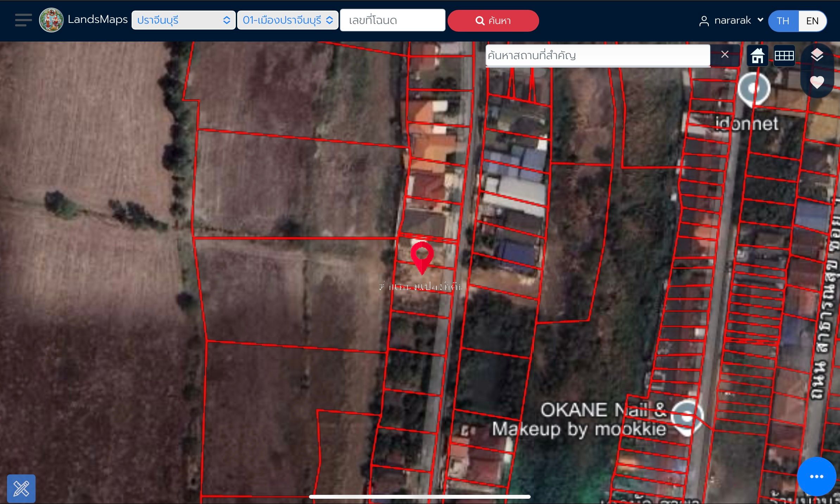Expand the ปราจีนบุรี province dropdown
This screenshot has height=504, width=840.
pos(183,20)
